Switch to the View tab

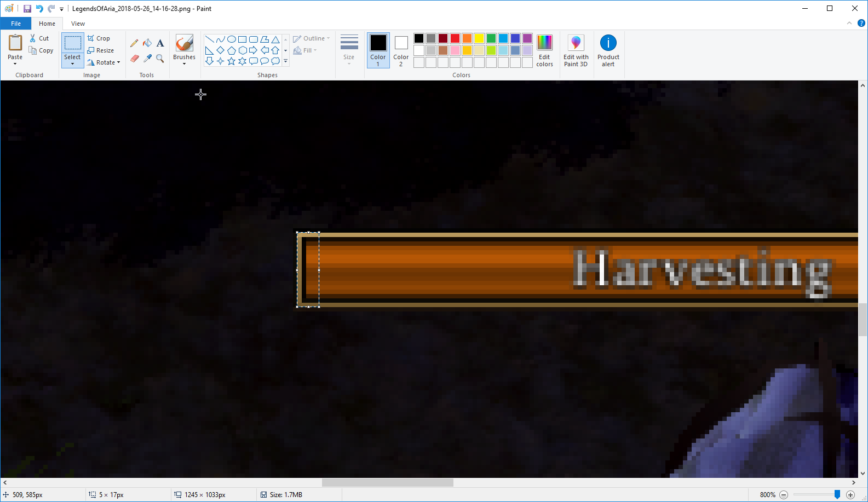point(78,24)
